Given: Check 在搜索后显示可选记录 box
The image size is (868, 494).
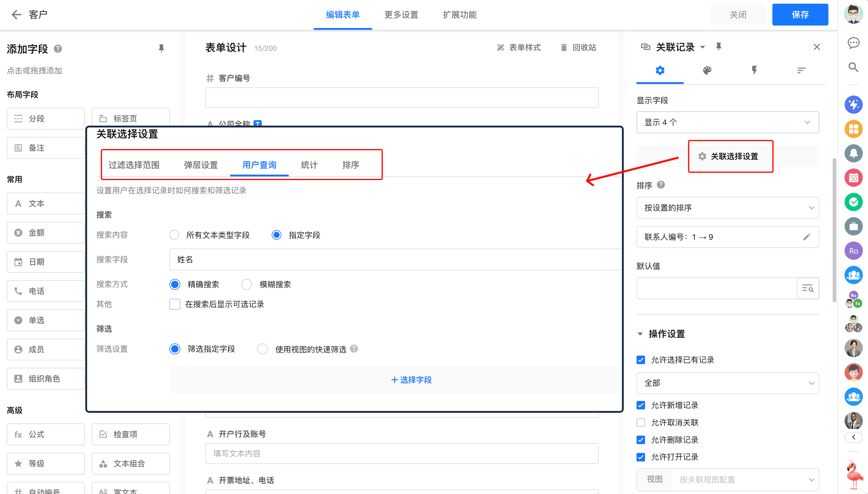Looking at the screenshot, I should (175, 304).
